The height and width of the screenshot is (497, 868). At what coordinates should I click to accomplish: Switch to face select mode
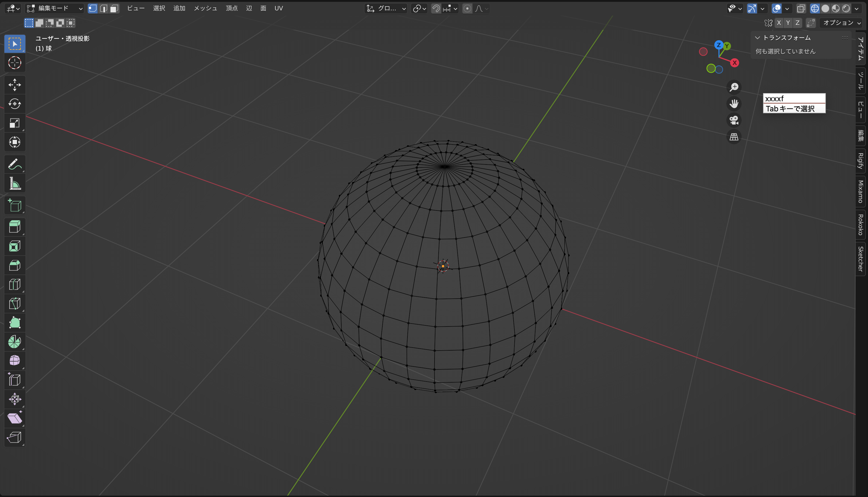pyautogui.click(x=114, y=8)
